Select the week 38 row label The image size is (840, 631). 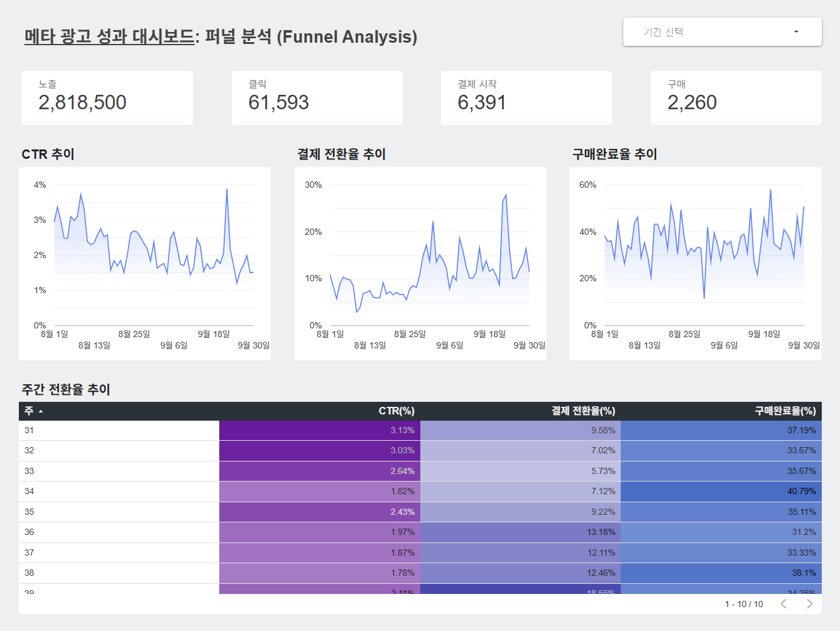point(30,573)
